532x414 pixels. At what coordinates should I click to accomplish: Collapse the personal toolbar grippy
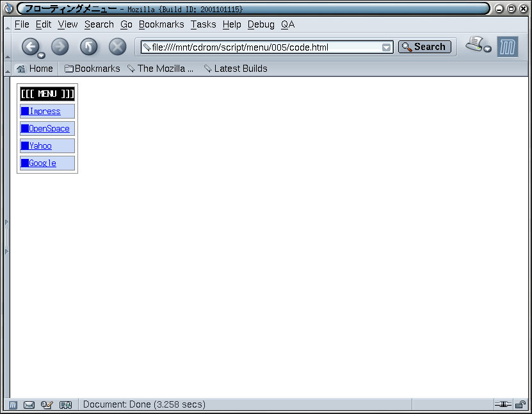click(8, 69)
